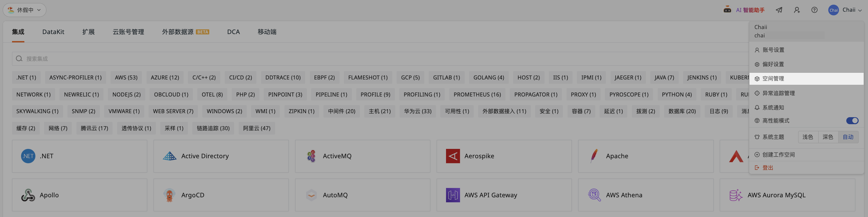The height and width of the screenshot is (217, 868).
Task: Click the 空间管理 cube icon
Action: (x=757, y=78)
